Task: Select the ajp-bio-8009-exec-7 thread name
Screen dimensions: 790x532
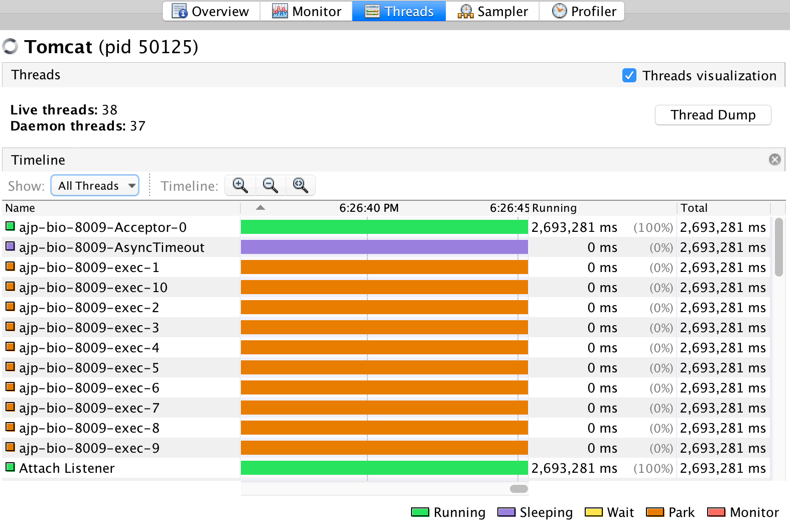Action: pos(89,408)
